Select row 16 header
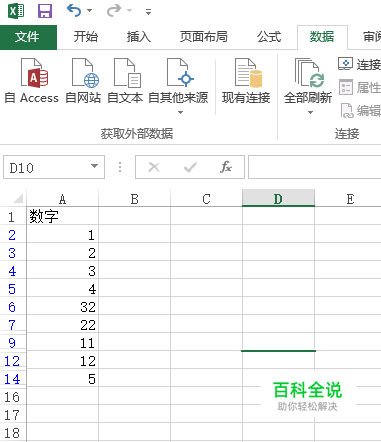381x442 pixels. tap(12, 397)
